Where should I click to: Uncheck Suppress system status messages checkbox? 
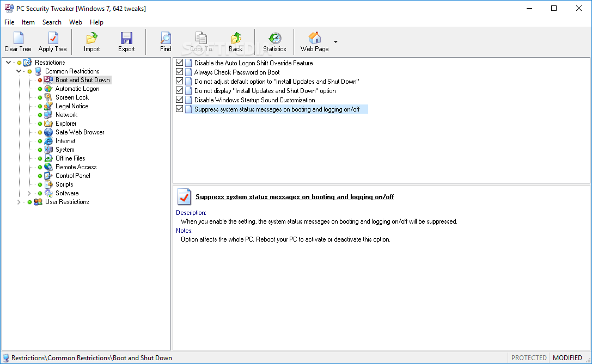click(180, 109)
